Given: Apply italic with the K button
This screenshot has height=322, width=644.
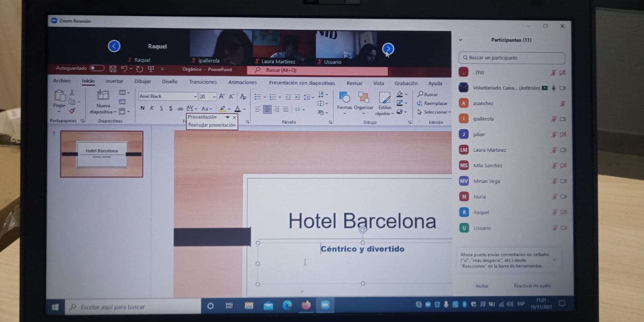Looking at the screenshot, I should tap(152, 108).
